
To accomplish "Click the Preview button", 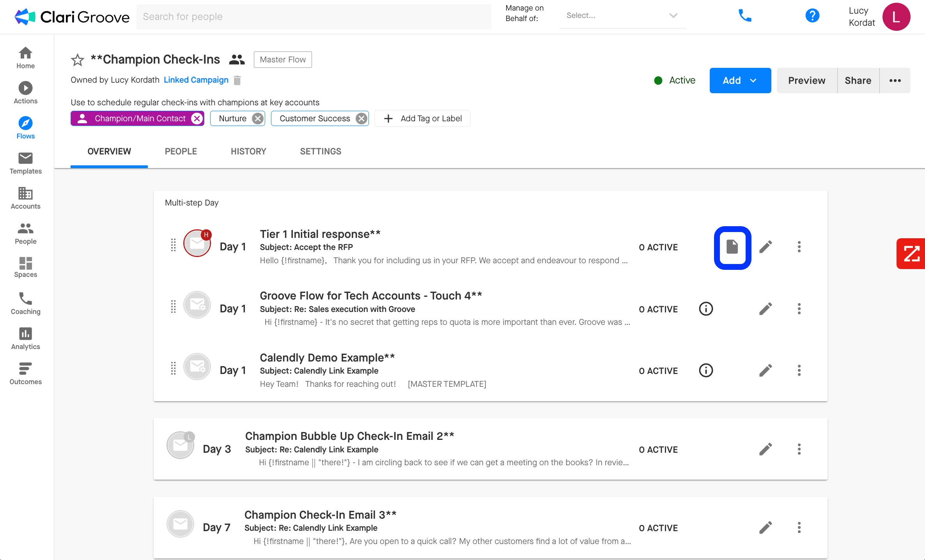I will tap(806, 80).
